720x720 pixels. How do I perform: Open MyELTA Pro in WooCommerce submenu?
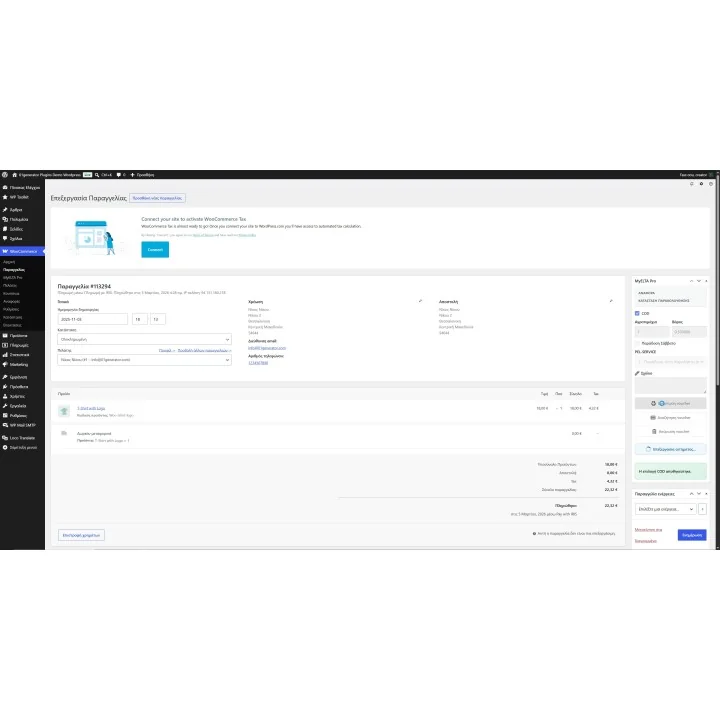(x=12, y=277)
